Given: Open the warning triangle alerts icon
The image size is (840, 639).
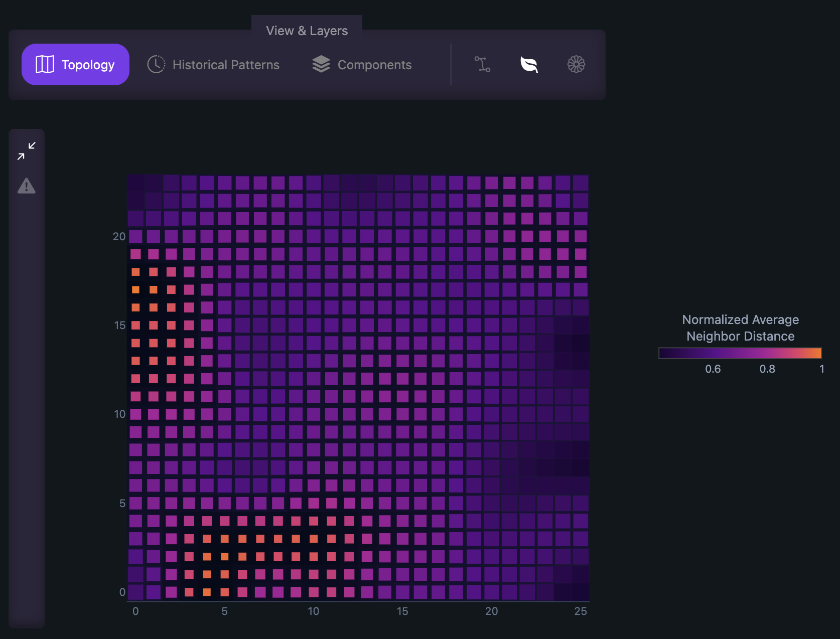Looking at the screenshot, I should [27, 186].
